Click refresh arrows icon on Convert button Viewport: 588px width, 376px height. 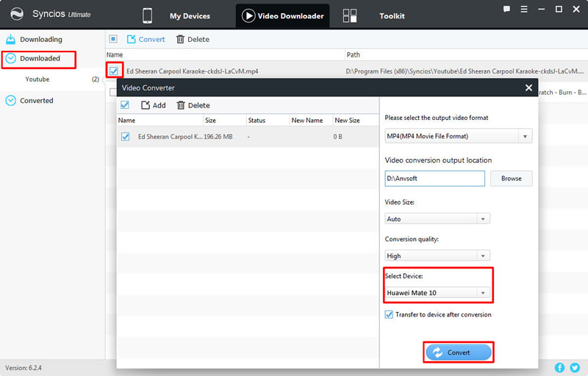pos(437,352)
